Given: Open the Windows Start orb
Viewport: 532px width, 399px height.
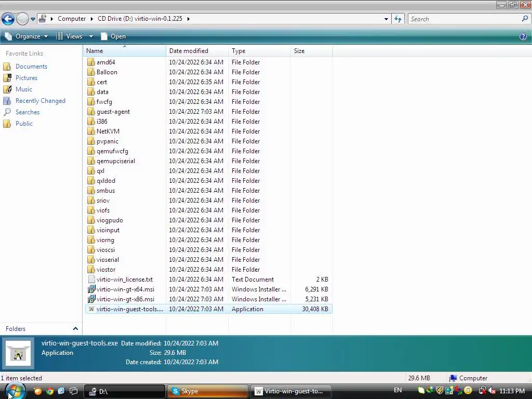Looking at the screenshot, I should [15, 391].
